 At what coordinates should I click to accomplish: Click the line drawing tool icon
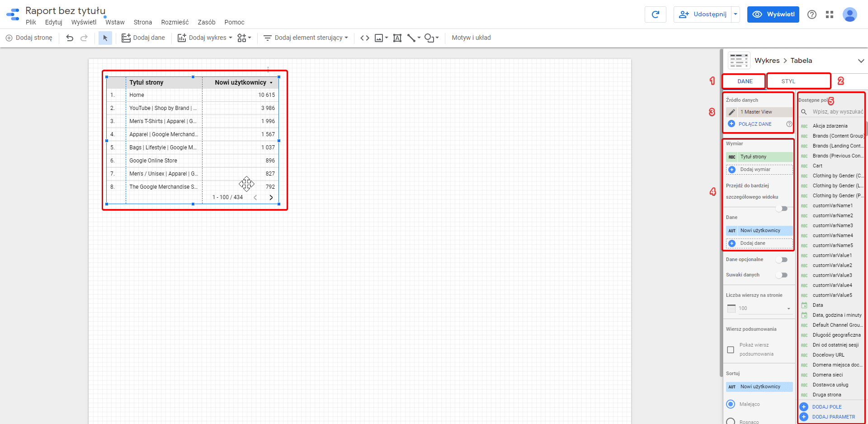pos(411,38)
